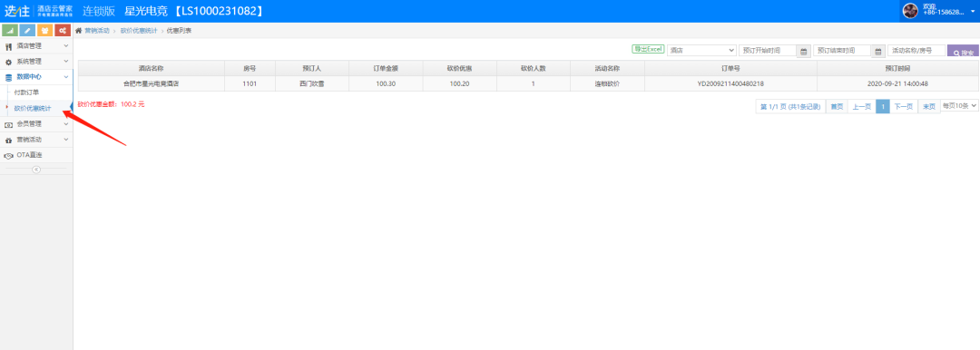This screenshot has height=350, width=980.
Task: Open the 酒店 filter dropdown
Action: click(701, 51)
